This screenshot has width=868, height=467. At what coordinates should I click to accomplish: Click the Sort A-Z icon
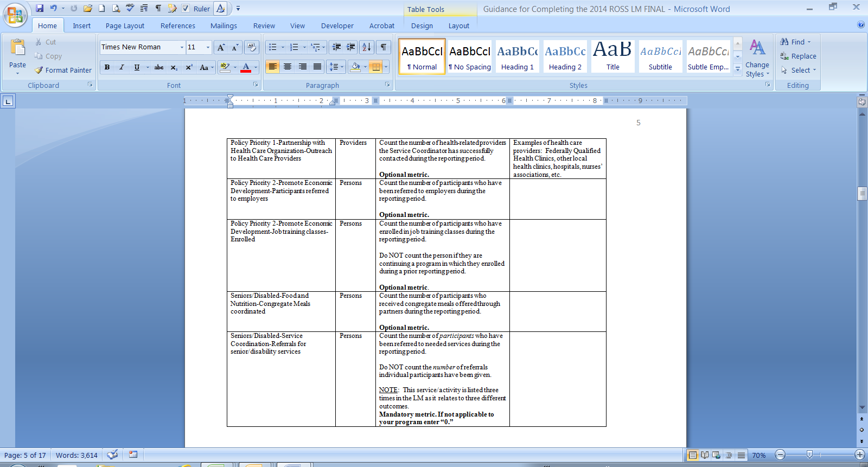(367, 47)
